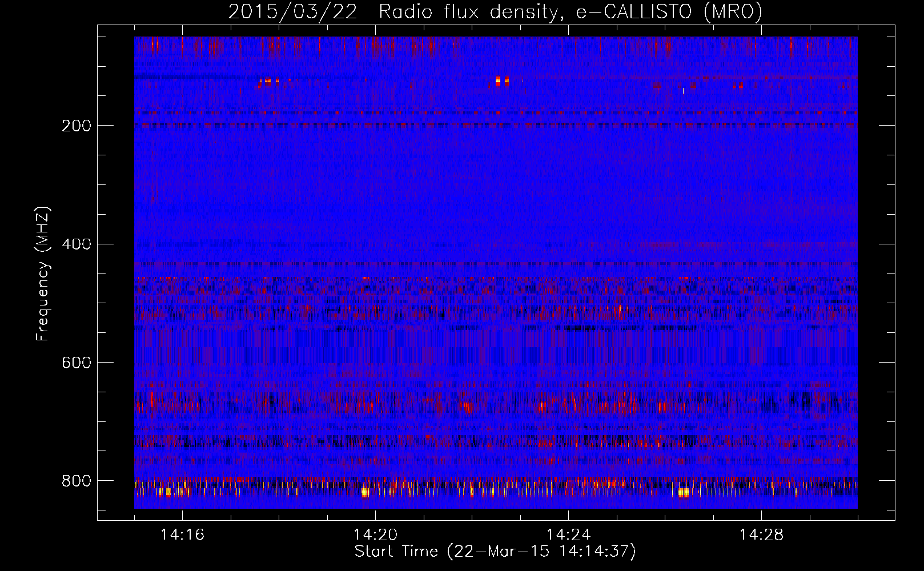Click the plot title '2015/03/22 Radio flux density'
The width and height of the screenshot is (924, 571).
[495, 11]
